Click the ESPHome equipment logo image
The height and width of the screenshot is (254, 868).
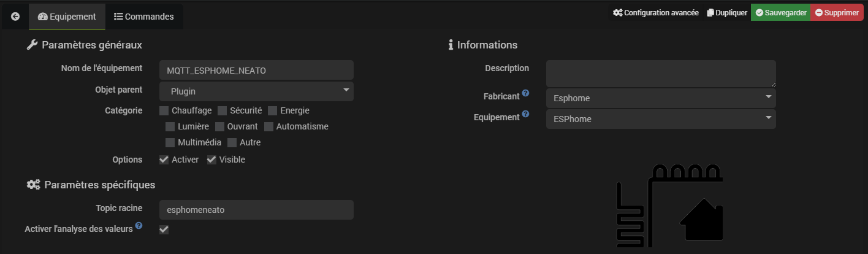point(669,206)
